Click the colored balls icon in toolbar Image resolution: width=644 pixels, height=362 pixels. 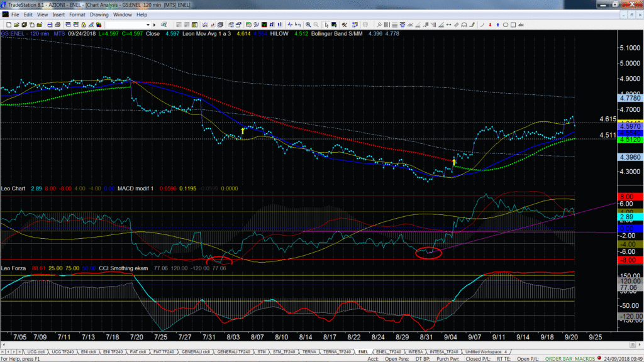click(99, 25)
